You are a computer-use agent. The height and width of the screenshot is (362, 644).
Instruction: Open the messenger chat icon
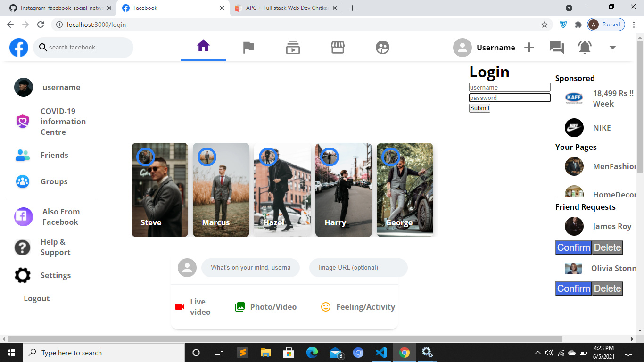click(557, 48)
